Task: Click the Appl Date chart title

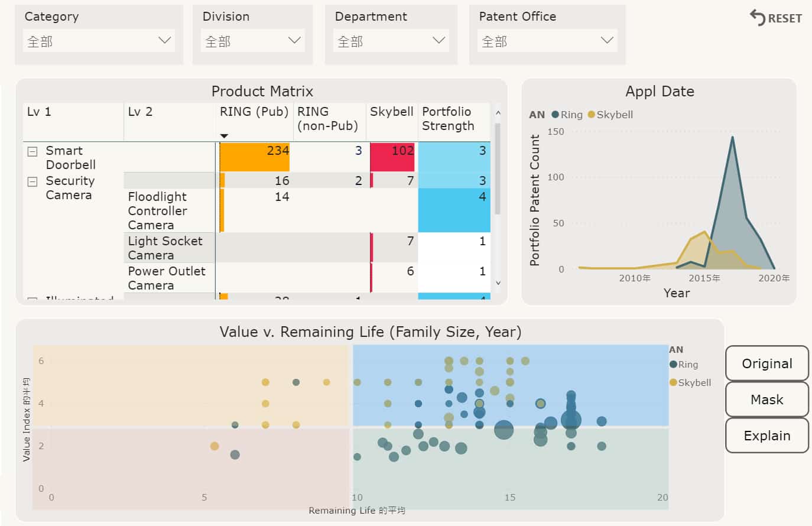Action: coord(660,91)
